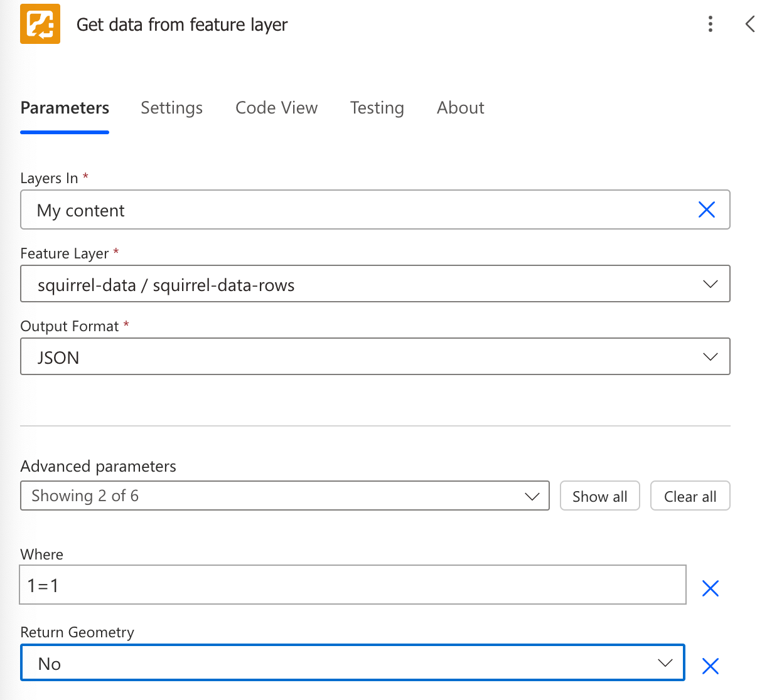Clear the Layers In 'My content' value
Image resolution: width=767 pixels, height=700 pixels.
[706, 209]
